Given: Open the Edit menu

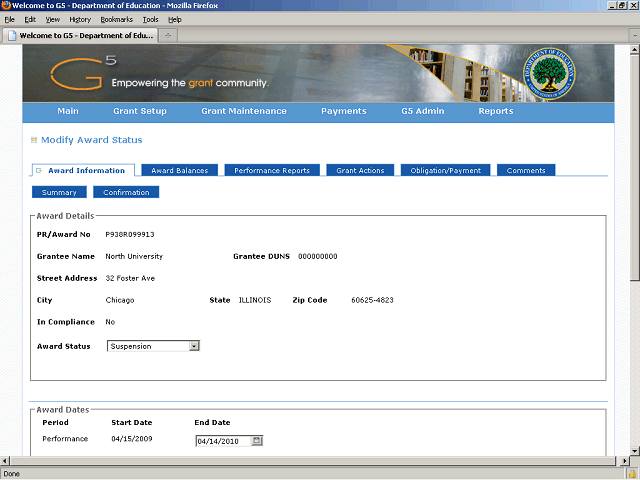Looking at the screenshot, I should [x=30, y=19].
